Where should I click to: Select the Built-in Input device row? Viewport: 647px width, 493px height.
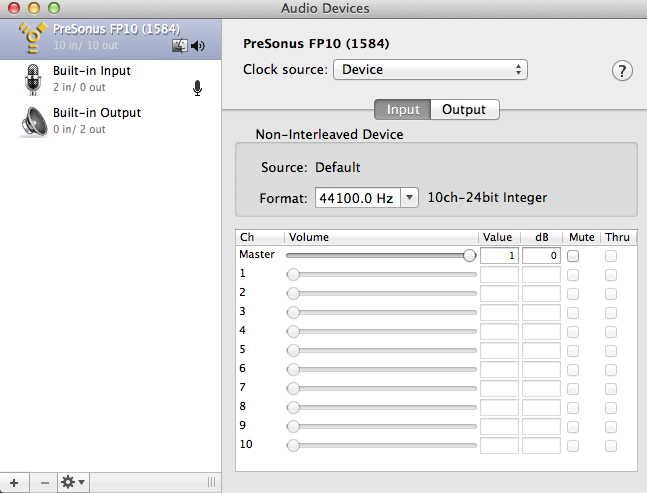pos(111,80)
